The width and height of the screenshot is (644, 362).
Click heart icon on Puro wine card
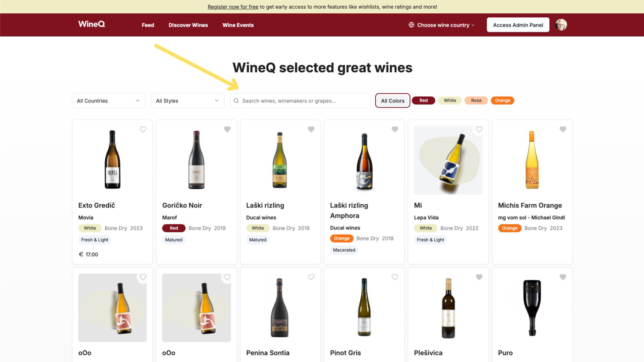(x=563, y=277)
